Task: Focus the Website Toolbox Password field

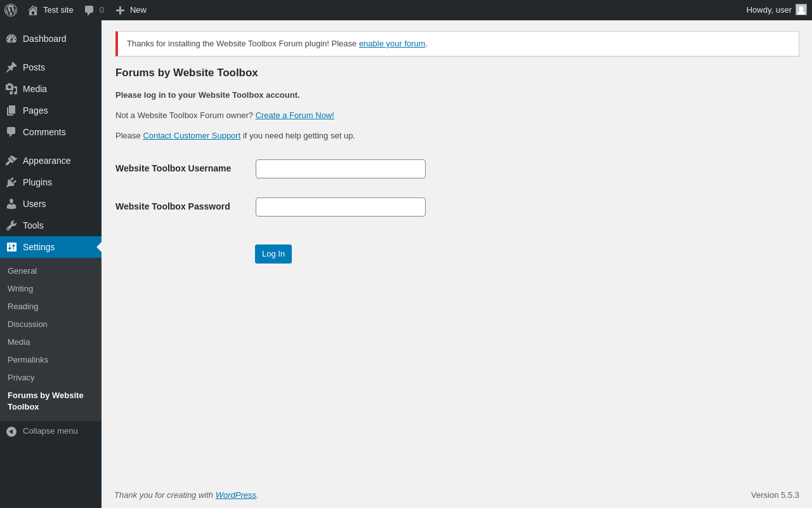Action: (x=341, y=207)
